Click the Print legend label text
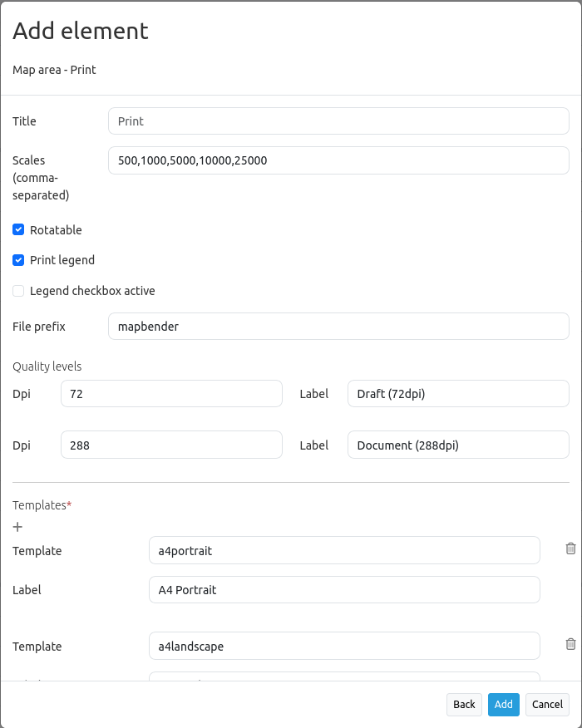This screenshot has width=582, height=728. (x=62, y=260)
